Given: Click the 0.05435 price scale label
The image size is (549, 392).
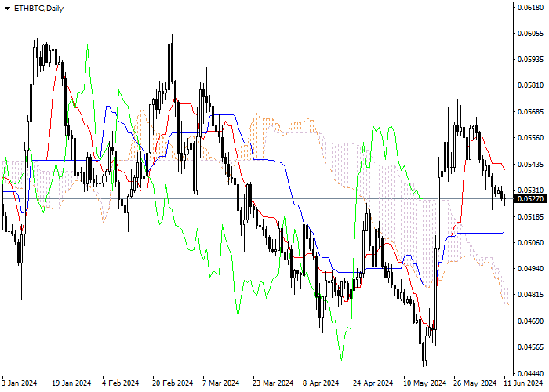Looking at the screenshot, I should [x=530, y=164].
